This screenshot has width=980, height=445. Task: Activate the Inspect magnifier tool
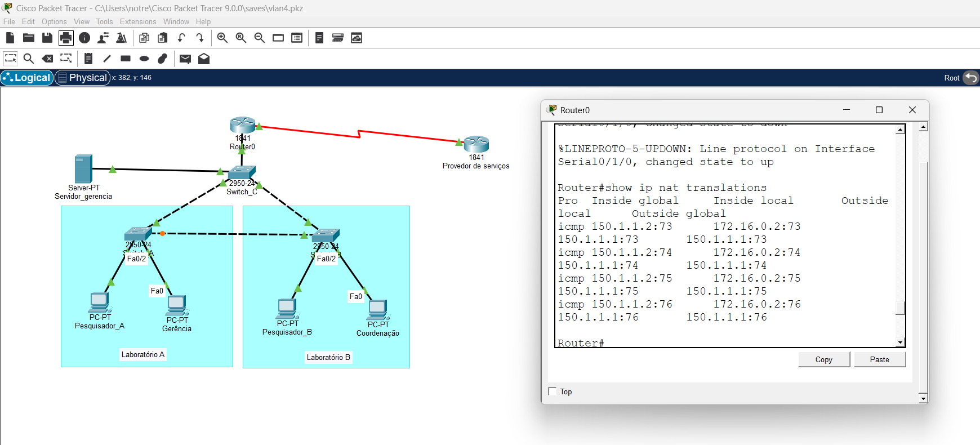click(29, 58)
